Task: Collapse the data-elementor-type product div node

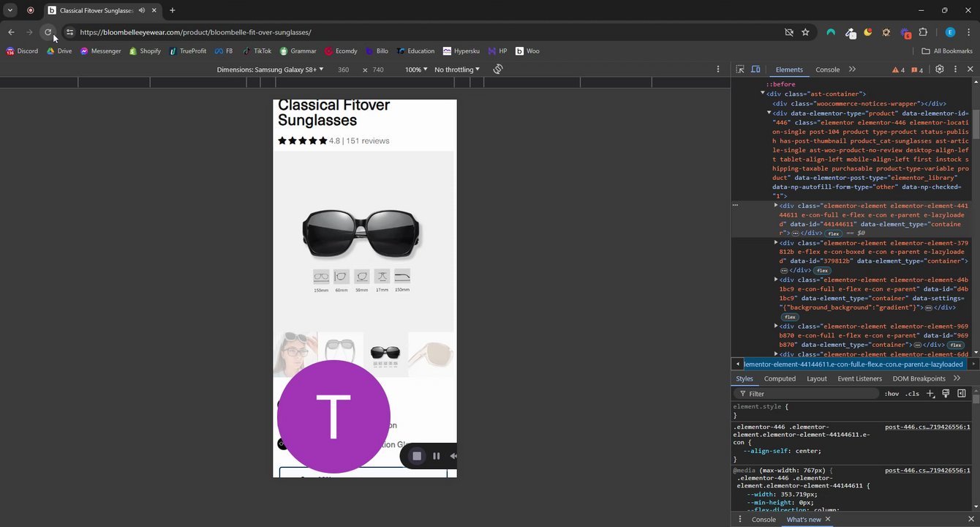Action: click(x=769, y=113)
